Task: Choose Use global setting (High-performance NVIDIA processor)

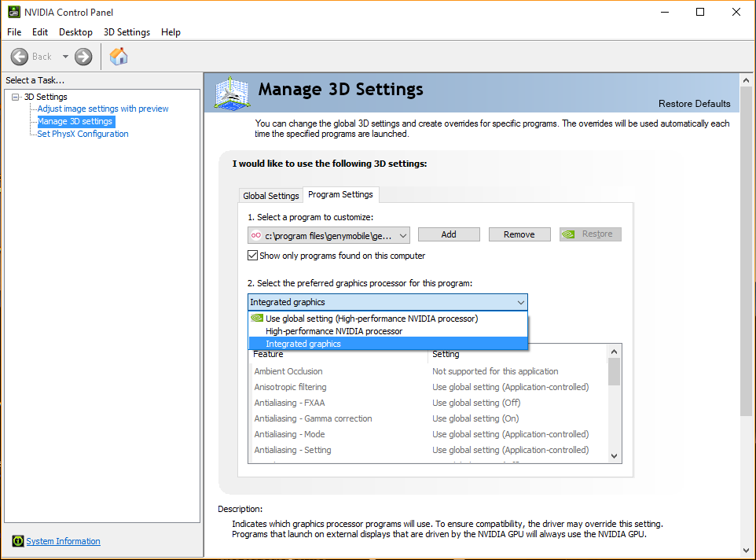Action: click(x=388, y=319)
